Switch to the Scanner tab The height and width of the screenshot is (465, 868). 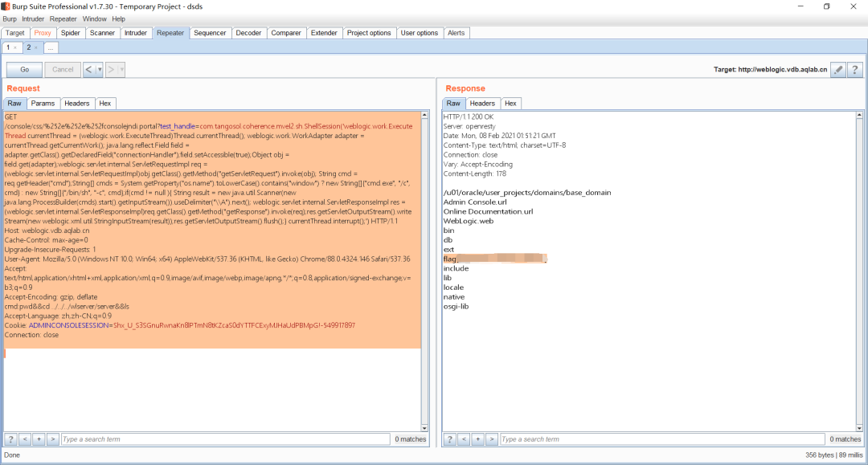coord(102,33)
